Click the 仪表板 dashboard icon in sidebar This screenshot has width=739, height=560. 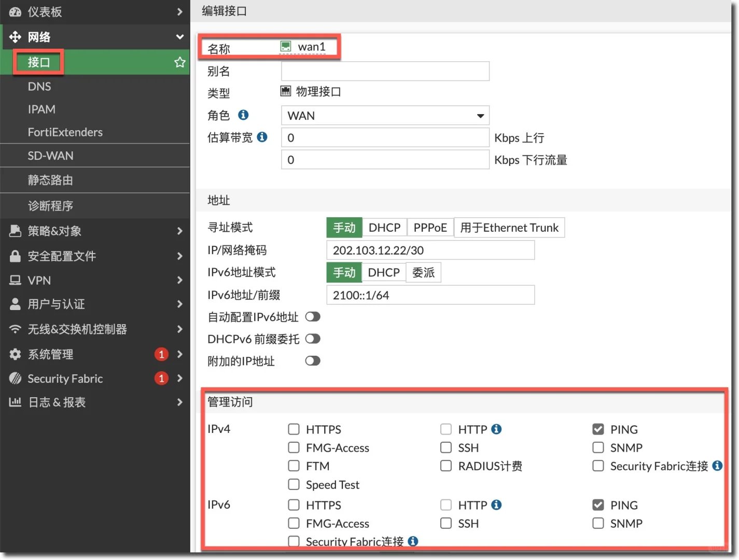(x=15, y=12)
